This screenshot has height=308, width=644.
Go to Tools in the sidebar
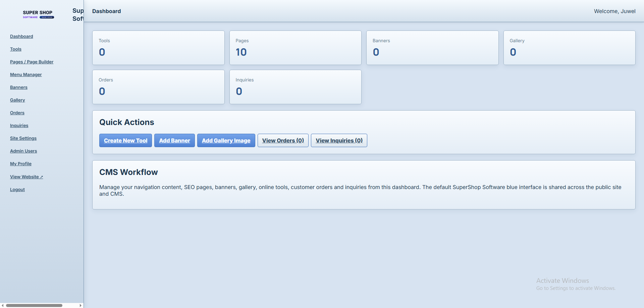[x=16, y=49]
